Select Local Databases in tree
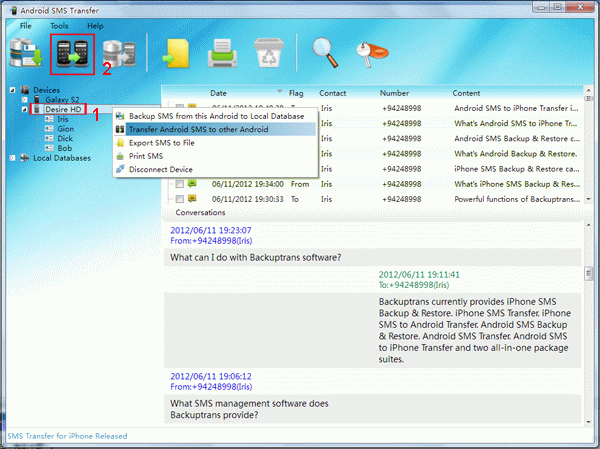The width and height of the screenshot is (600, 449). (x=62, y=158)
